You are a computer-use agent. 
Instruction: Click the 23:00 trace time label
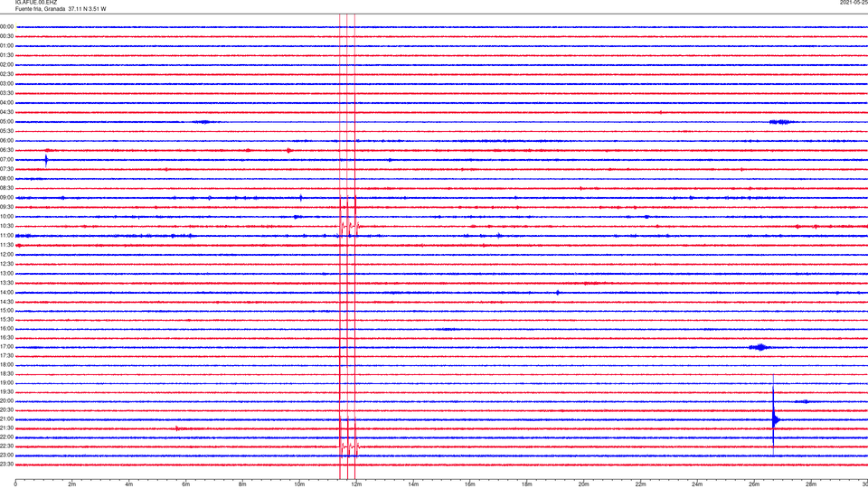[6, 455]
